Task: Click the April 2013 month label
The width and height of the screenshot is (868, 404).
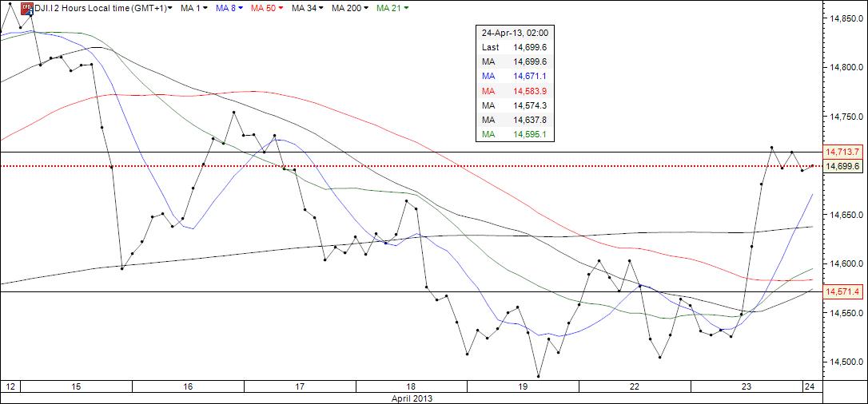Action: click(411, 398)
